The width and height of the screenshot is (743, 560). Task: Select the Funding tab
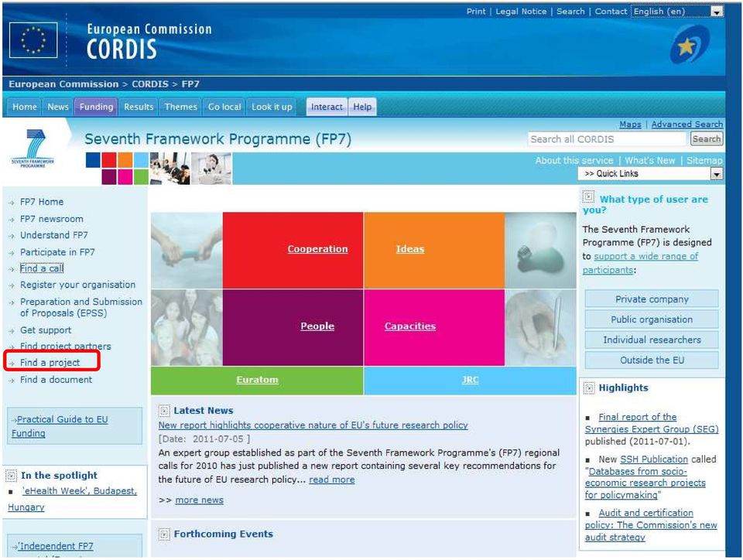tap(96, 107)
